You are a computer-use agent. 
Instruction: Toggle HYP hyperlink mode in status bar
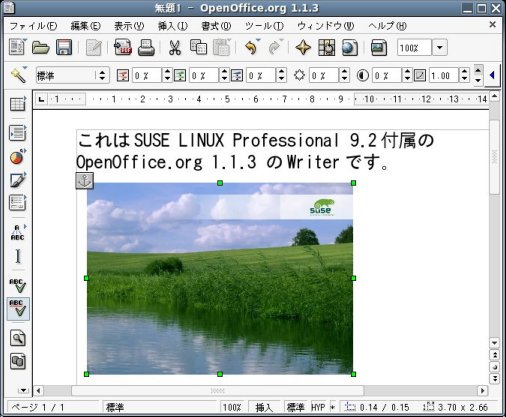318,407
